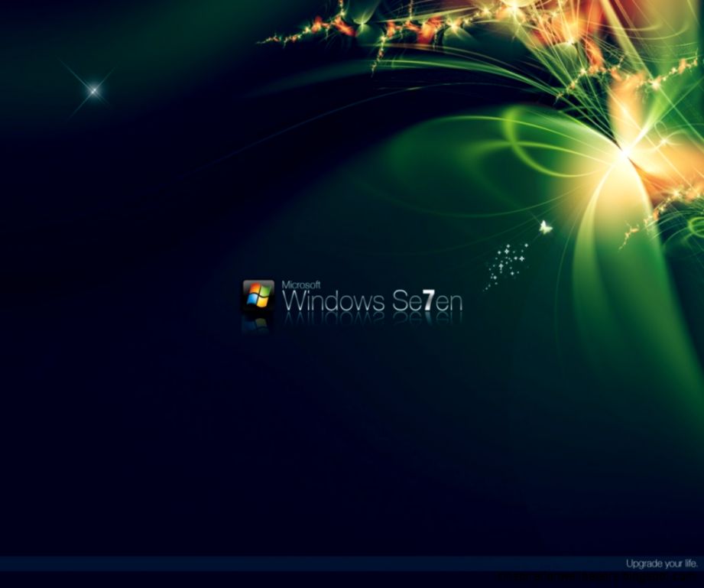
Task: Click the trail of small sparkles near center
Action: 507,260
